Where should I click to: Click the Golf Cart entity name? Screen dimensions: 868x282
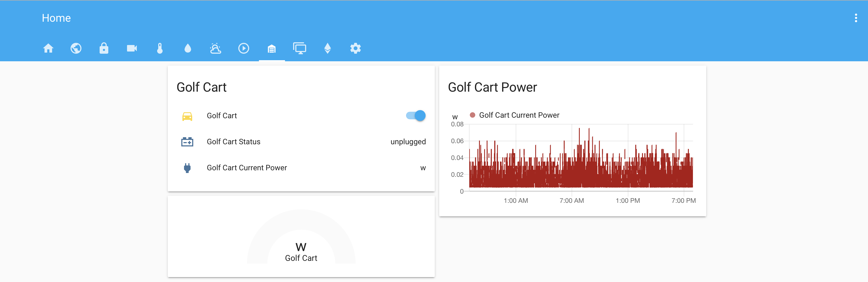222,116
